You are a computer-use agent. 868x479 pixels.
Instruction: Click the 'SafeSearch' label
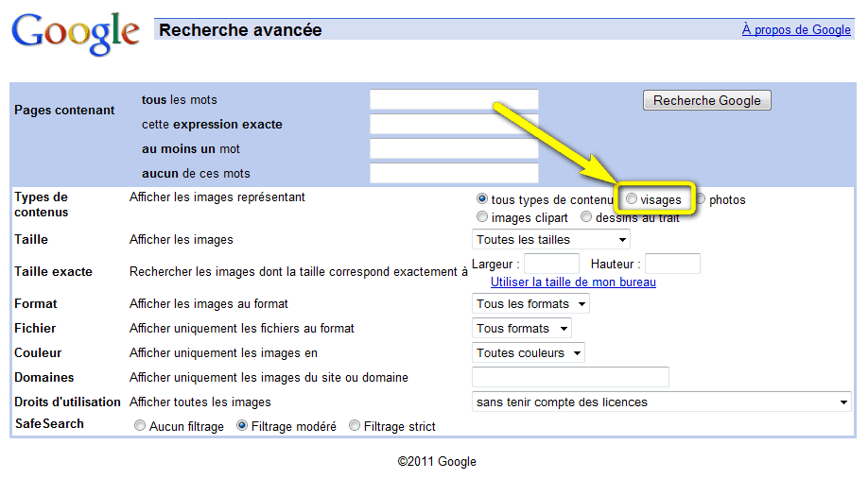49,423
